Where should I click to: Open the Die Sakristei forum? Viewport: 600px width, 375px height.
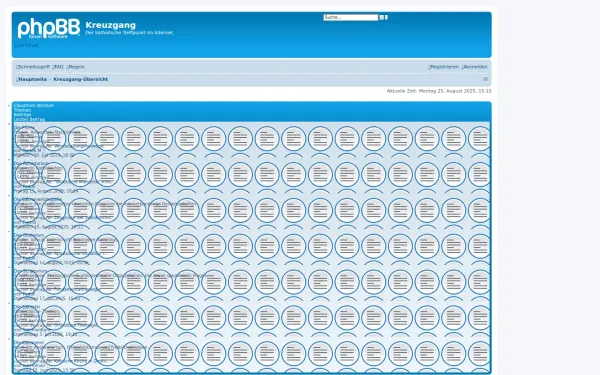coord(27,307)
